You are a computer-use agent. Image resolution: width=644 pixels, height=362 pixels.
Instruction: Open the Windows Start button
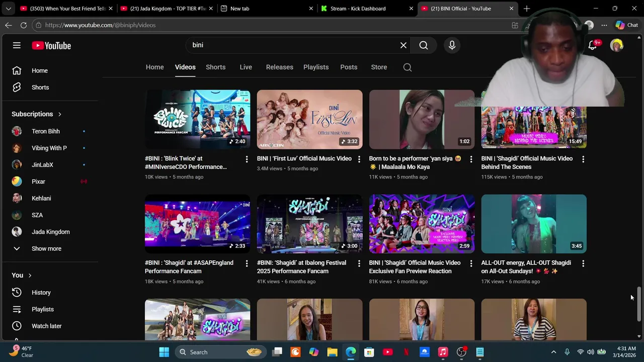point(164,352)
